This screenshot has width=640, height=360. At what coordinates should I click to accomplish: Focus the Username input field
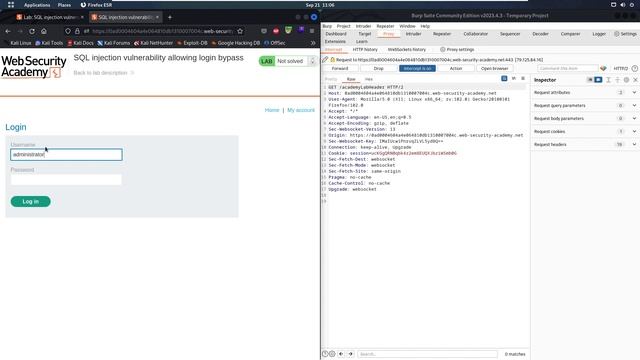coord(66,154)
